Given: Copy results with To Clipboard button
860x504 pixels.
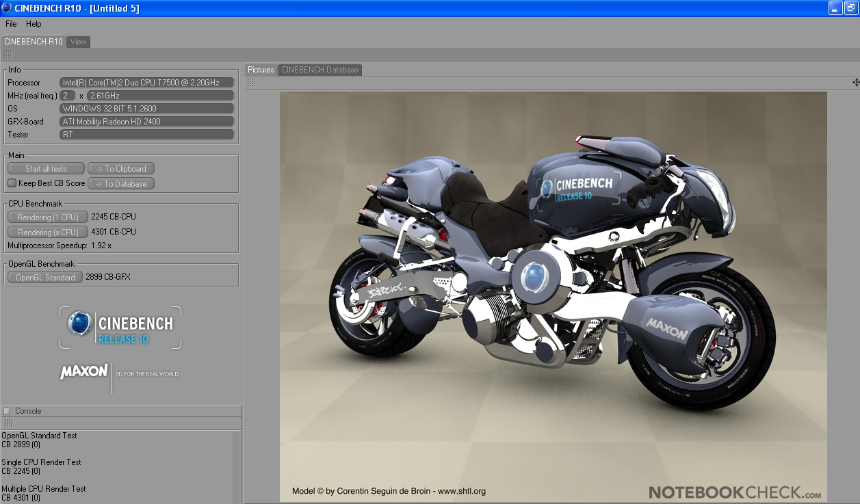Looking at the screenshot, I should (x=121, y=169).
